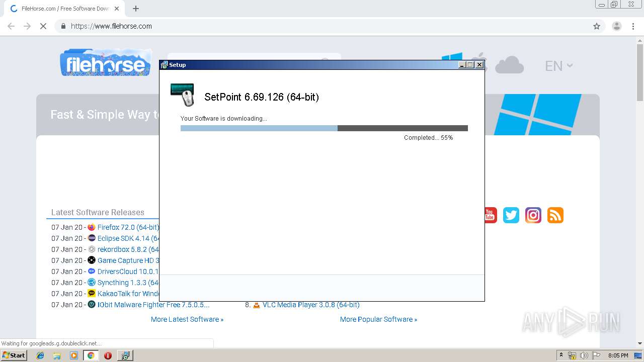
Task: Click the Syncthing icon in list
Action: (x=92, y=283)
